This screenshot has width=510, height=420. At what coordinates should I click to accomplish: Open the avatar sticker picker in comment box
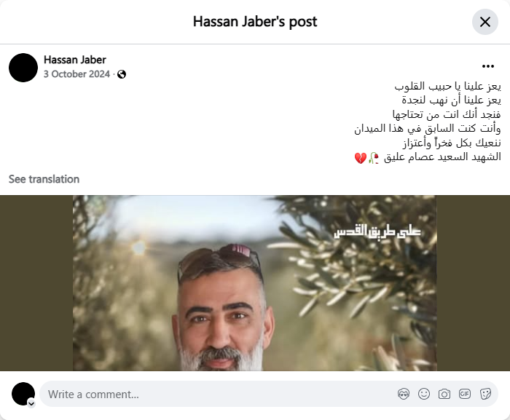click(x=404, y=394)
